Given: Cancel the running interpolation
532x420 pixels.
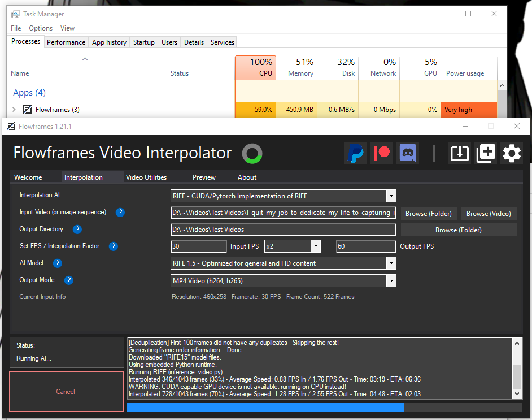Looking at the screenshot, I should pos(66,391).
